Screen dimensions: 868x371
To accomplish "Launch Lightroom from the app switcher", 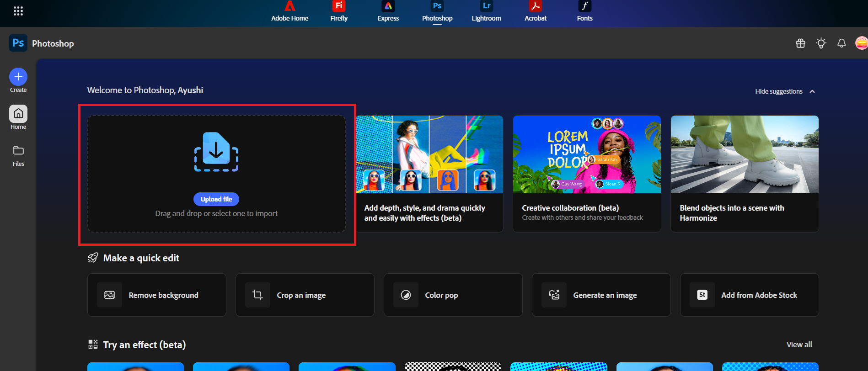I will tap(487, 11).
